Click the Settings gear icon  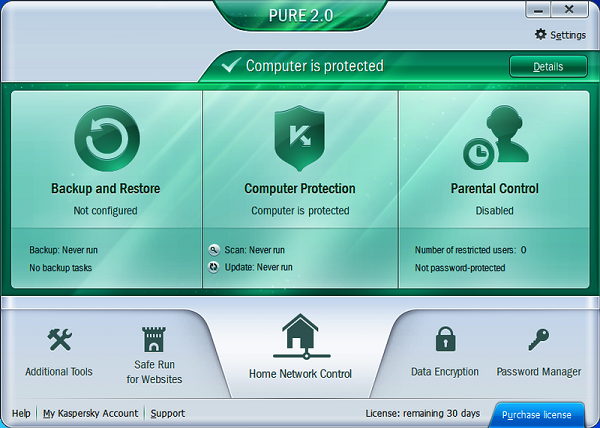540,34
